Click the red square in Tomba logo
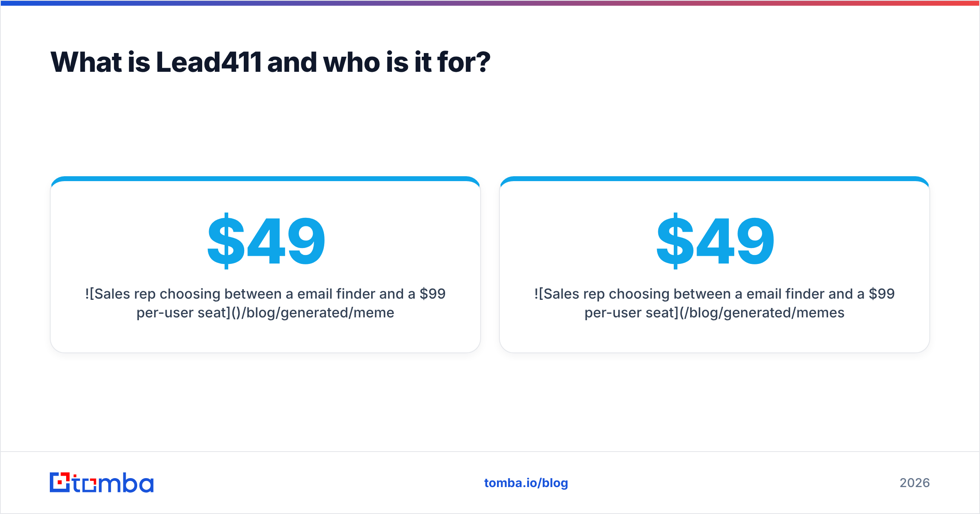980x514 pixels. (x=60, y=483)
